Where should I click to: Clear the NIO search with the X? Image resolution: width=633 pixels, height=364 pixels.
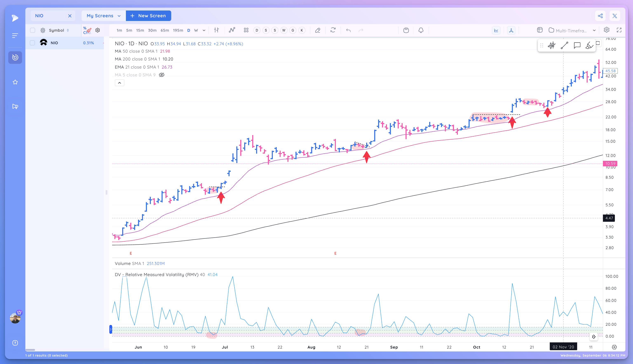click(70, 15)
